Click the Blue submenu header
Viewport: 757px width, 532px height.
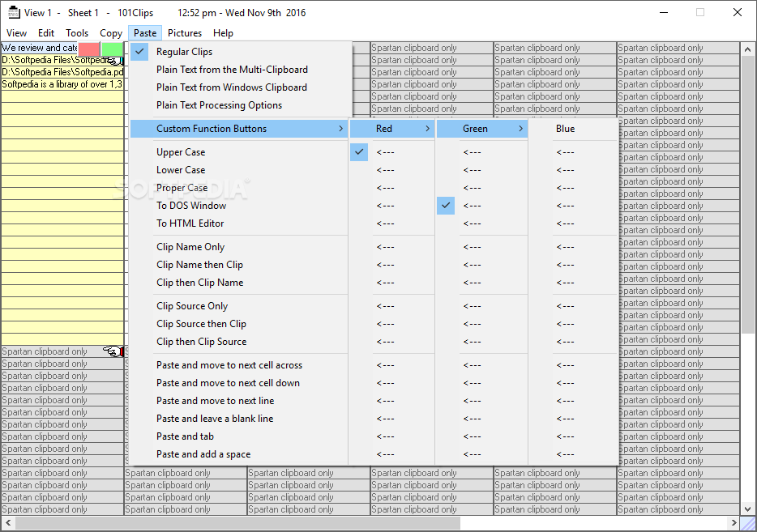click(574, 129)
